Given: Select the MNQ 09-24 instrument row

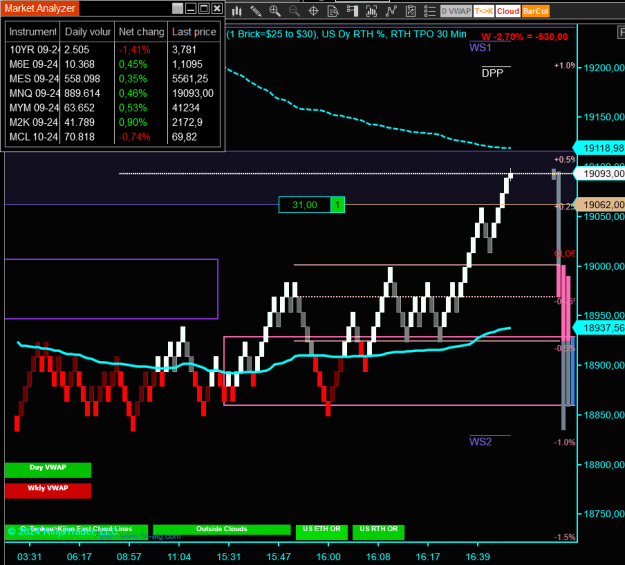Looking at the screenshot, I should [x=113, y=93].
